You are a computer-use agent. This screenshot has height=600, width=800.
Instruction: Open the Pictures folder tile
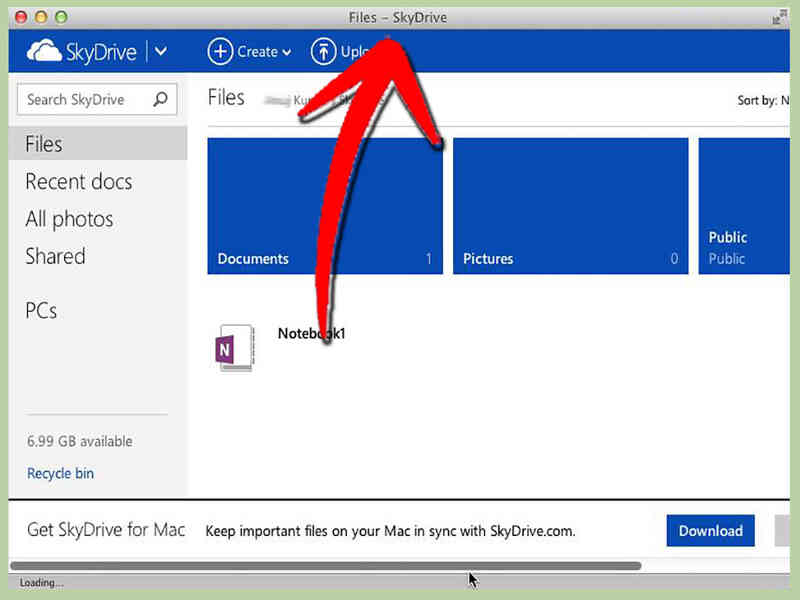570,206
